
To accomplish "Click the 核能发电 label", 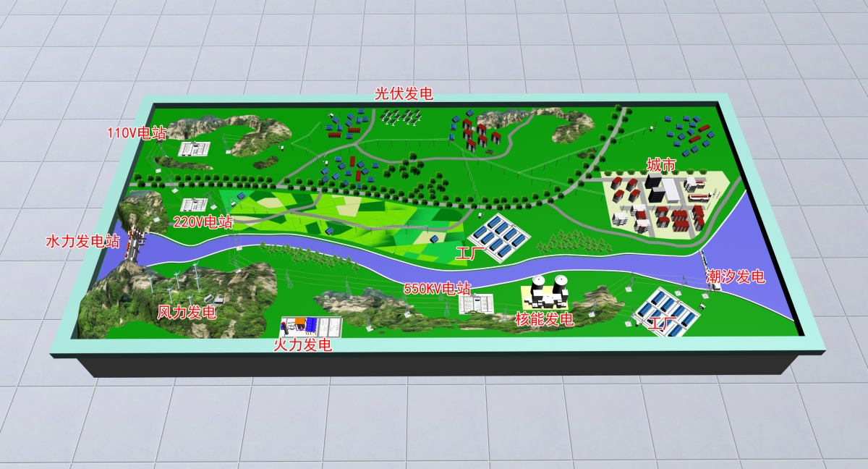I will pos(544,319).
